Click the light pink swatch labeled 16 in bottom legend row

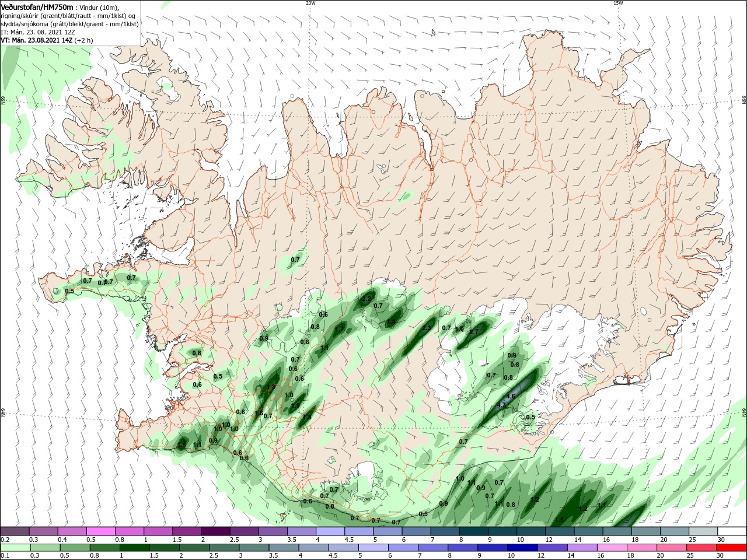point(612,548)
